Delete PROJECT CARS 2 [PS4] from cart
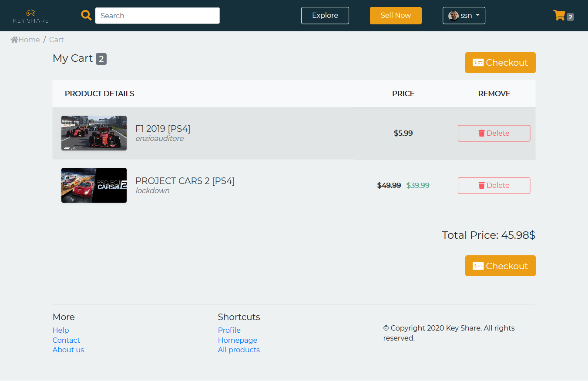Screen dimensions: 588x381 (494, 185)
